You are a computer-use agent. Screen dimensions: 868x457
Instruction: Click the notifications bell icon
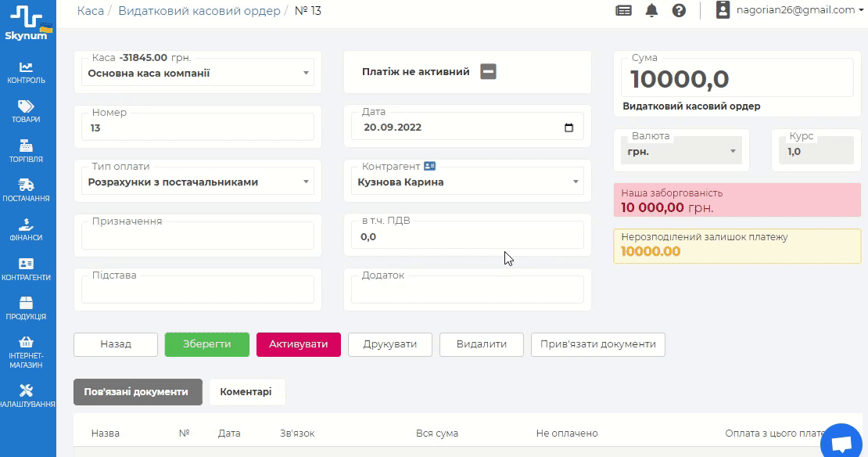click(651, 10)
